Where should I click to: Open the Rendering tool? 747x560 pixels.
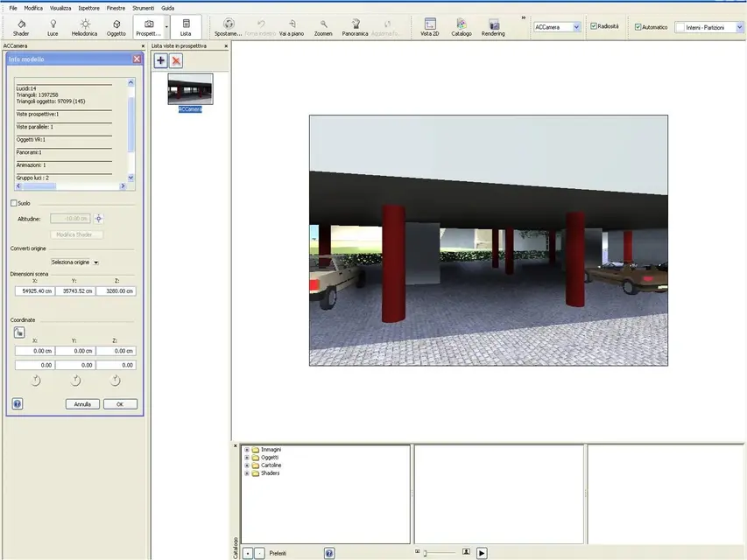[493, 27]
